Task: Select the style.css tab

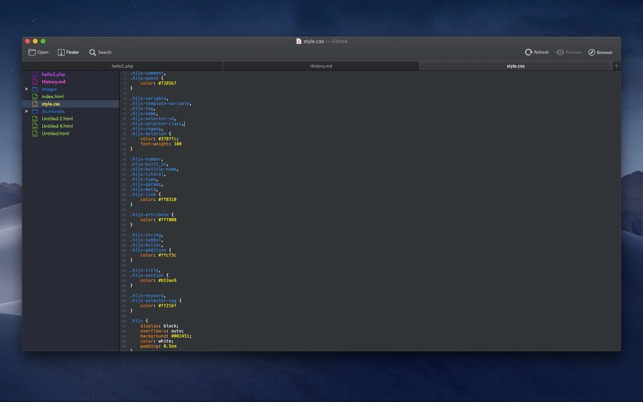Action: pos(515,66)
